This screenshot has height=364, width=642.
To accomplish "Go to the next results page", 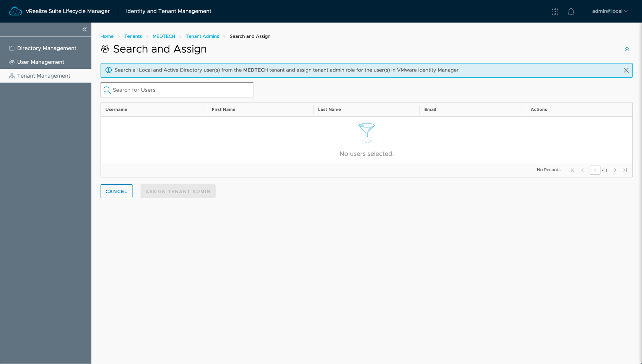I will [x=615, y=170].
